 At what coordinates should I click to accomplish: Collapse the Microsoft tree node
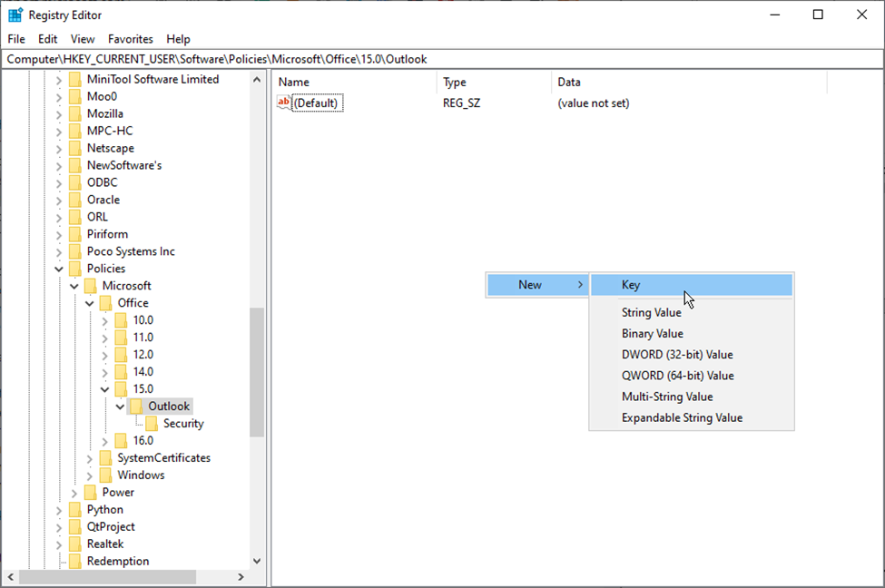pyautogui.click(x=74, y=286)
